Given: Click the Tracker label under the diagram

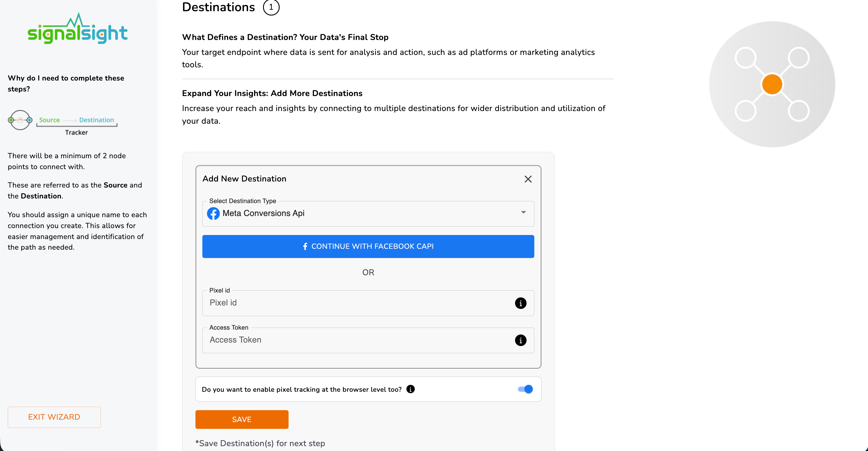Looking at the screenshot, I should 76,133.
